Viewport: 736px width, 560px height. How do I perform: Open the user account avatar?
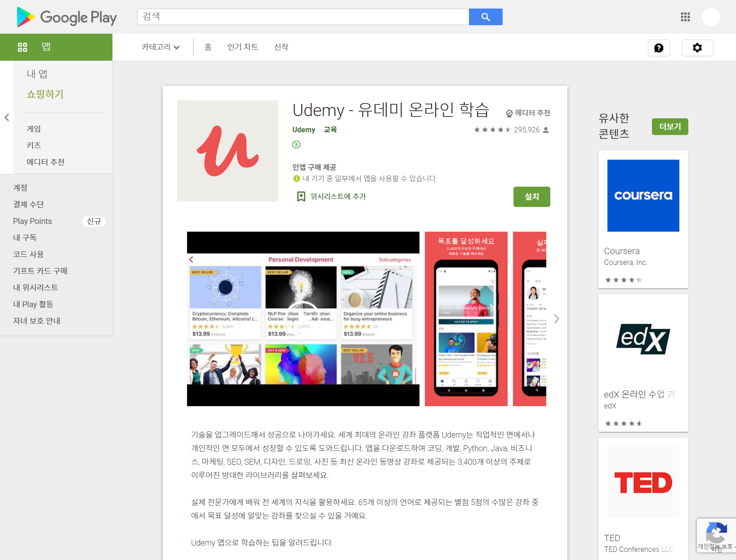click(x=711, y=17)
